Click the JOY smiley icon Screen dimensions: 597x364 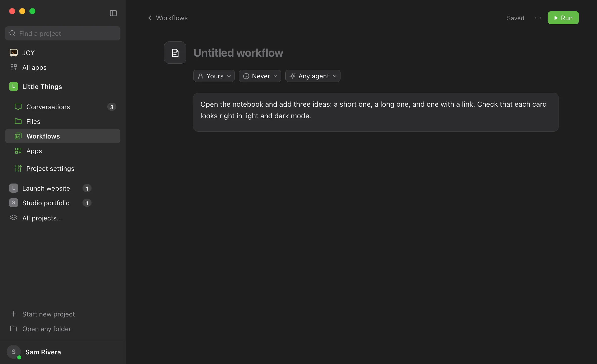tap(13, 53)
